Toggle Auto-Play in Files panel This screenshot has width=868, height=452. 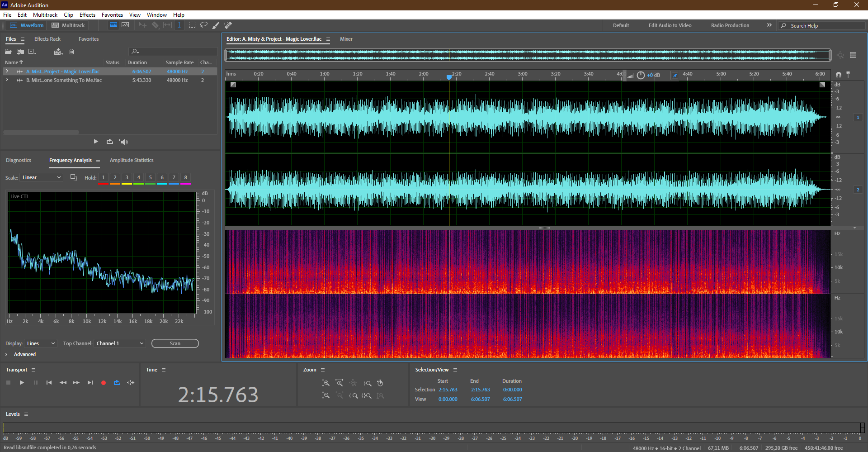123,142
